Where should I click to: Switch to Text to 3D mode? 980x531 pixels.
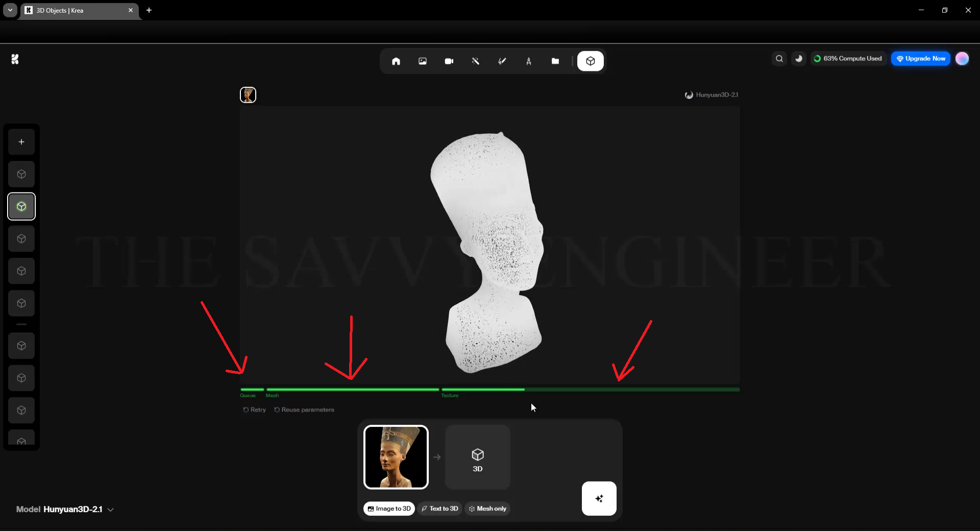[439, 509]
